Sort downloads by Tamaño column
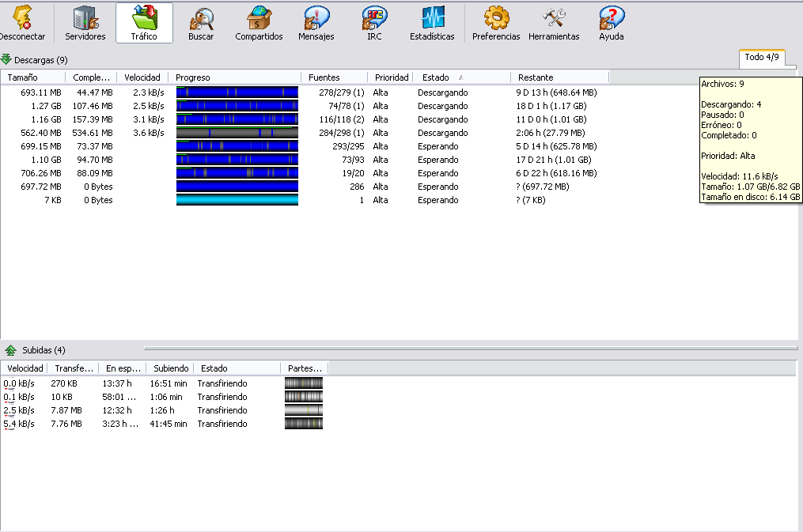This screenshot has width=803, height=532. (32, 77)
